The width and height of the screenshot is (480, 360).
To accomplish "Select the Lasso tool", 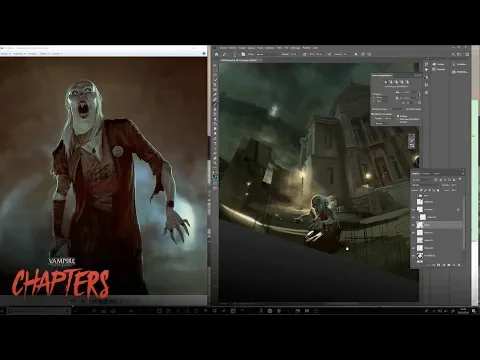I will tap(215, 75).
